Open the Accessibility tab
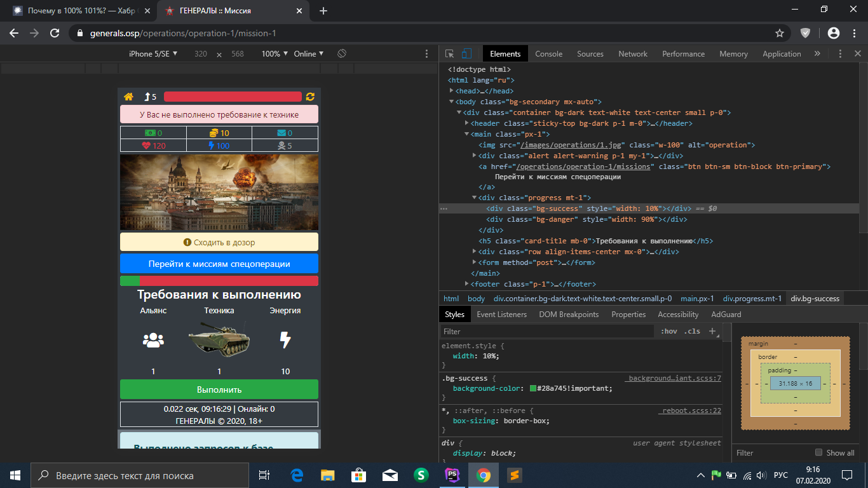This screenshot has height=488, width=868. [678, 315]
